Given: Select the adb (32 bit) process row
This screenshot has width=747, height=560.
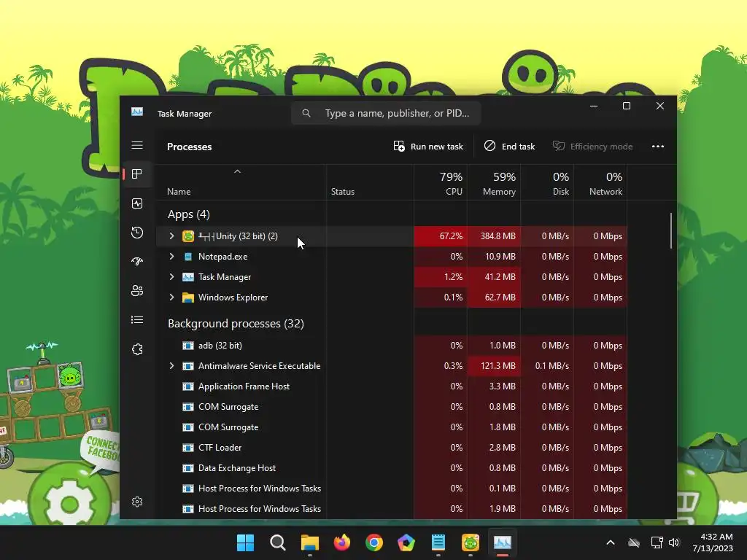Looking at the screenshot, I should point(392,346).
